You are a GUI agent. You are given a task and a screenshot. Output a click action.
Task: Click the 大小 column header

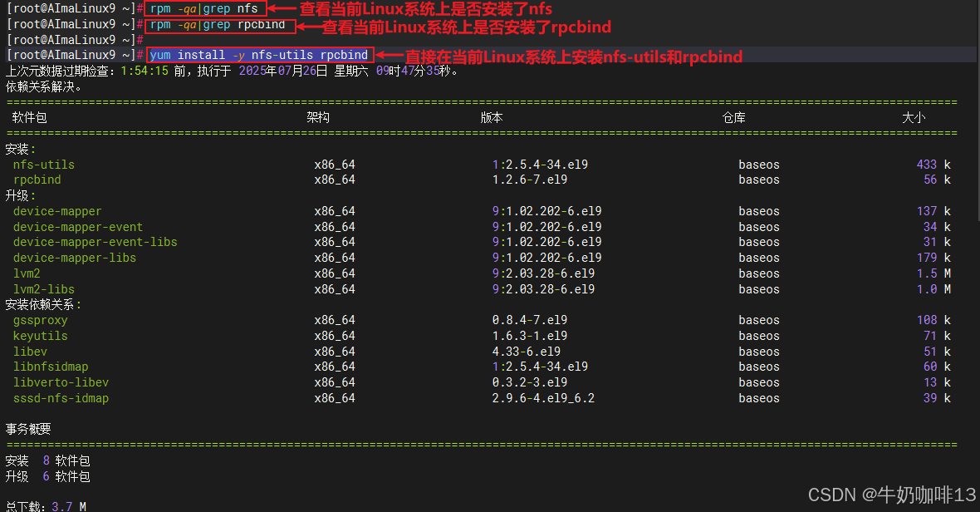click(x=914, y=117)
